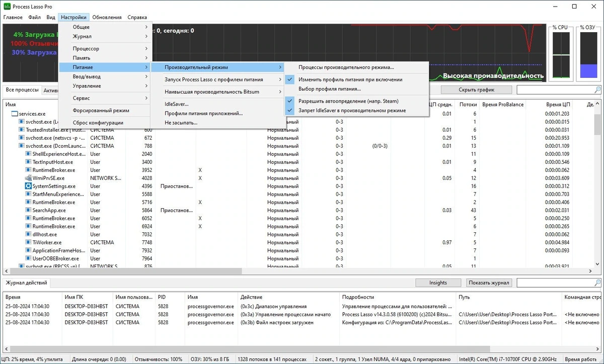604x364 pixels.
Task: Toggle Запрет IdleSaver в производительном режиме
Action: click(356, 110)
